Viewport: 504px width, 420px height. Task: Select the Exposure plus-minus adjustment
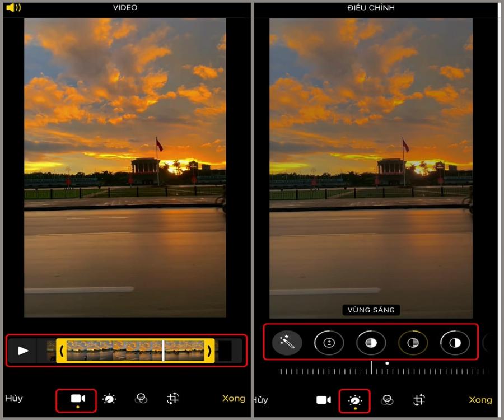[329, 343]
